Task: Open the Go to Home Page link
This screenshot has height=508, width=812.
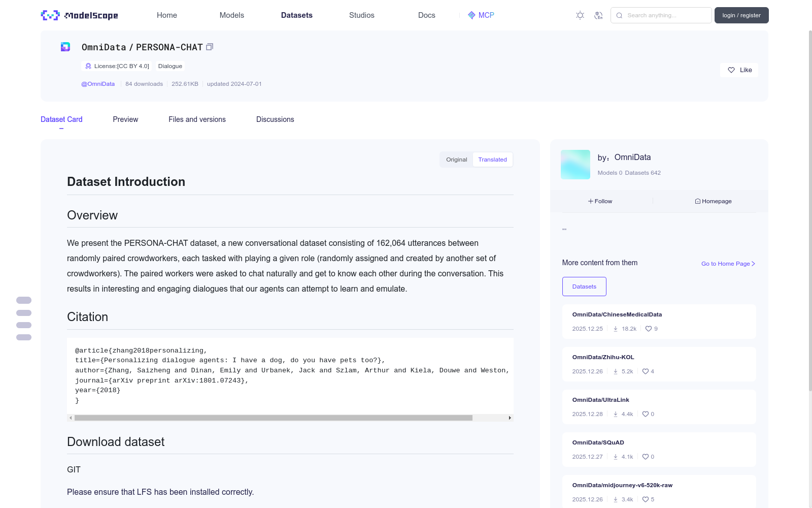Action: 728,264
